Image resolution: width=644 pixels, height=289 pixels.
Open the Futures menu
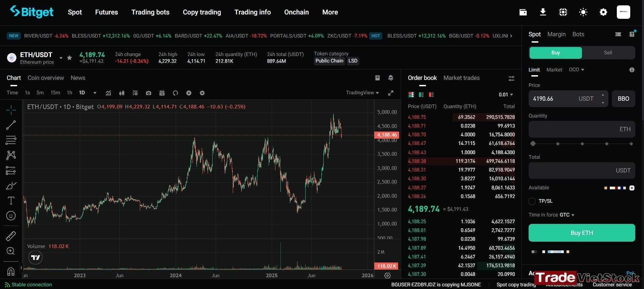pos(106,12)
